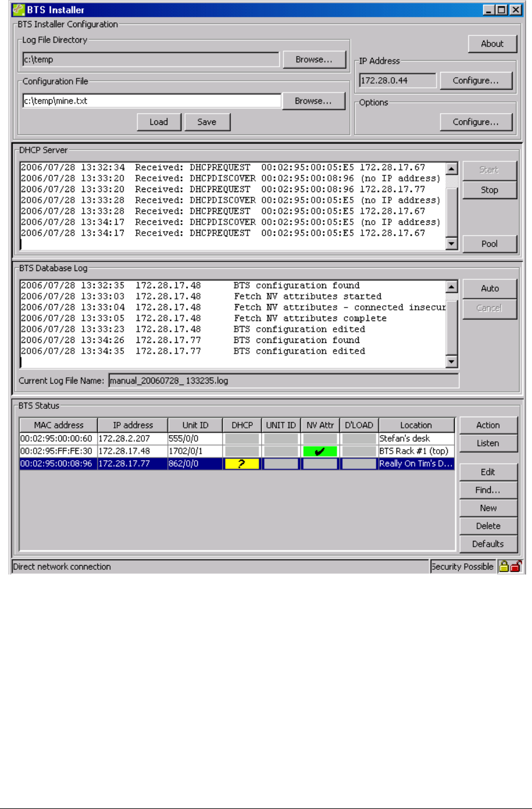532x809 pixels.
Task: Click BTS Rack #1 (top) location cell
Action: tap(416, 451)
